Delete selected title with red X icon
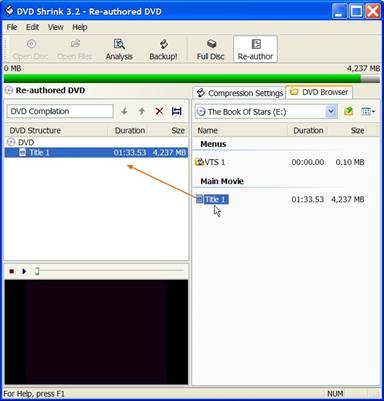This screenshot has width=384, height=401. (x=159, y=111)
